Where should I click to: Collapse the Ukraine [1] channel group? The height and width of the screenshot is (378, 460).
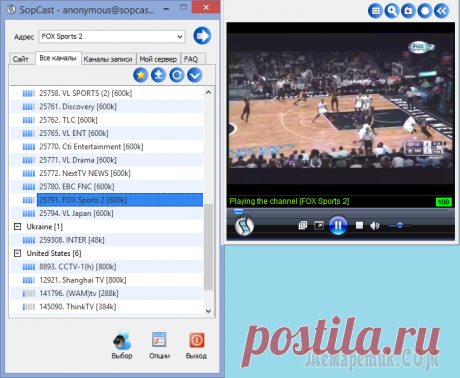17,227
